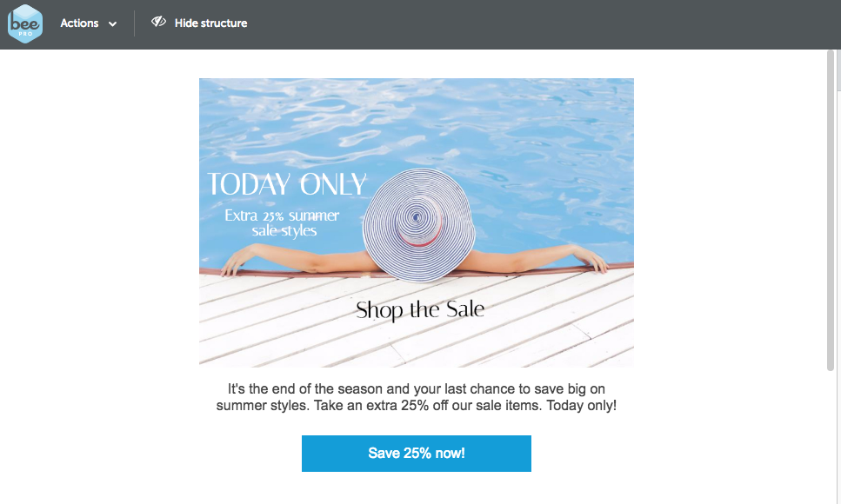Click the TODAY ONLY headline on image
This screenshot has width=841, height=504.
pyautogui.click(x=287, y=184)
